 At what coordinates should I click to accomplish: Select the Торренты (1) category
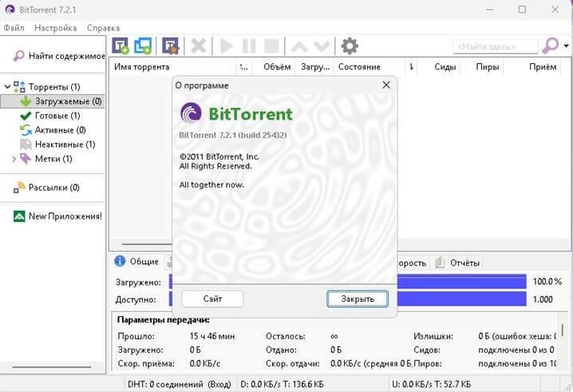54,87
